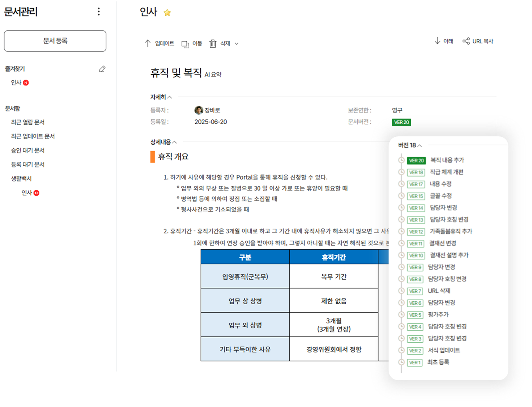
Task: Click the 삭제 trash icon
Action: 213,43
